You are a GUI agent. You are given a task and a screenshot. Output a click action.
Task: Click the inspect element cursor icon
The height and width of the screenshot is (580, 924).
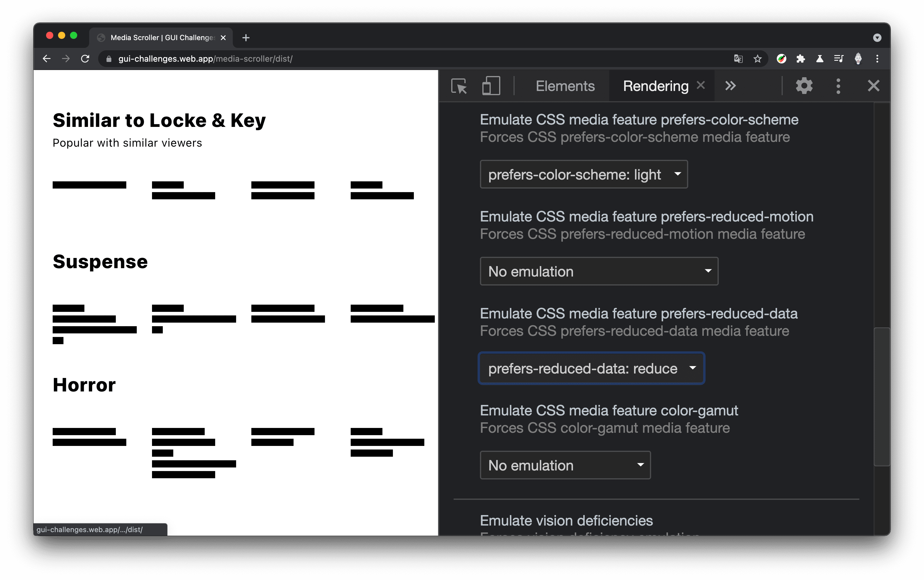coord(460,86)
